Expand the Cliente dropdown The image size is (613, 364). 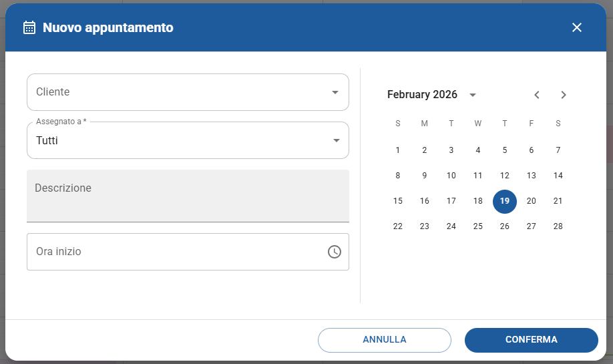pos(335,92)
